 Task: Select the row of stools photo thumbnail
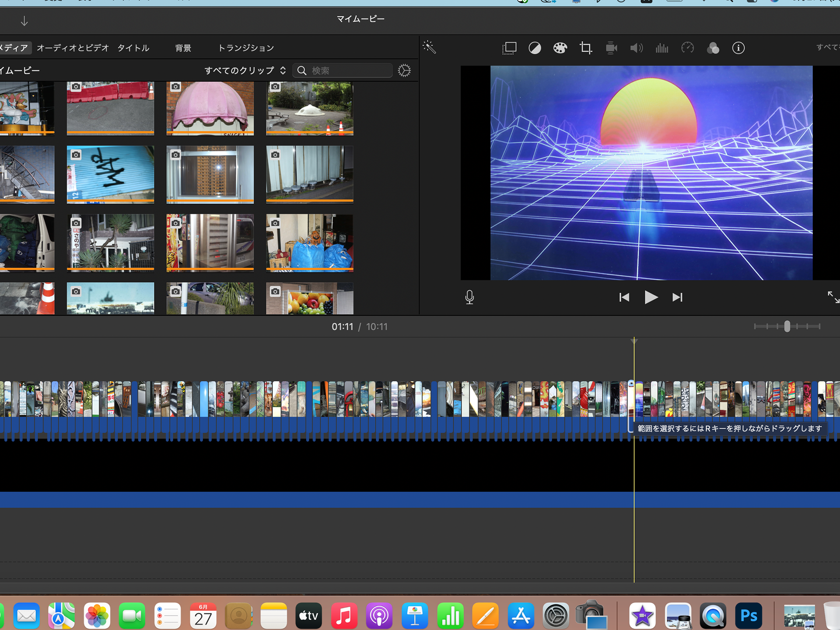click(310, 175)
